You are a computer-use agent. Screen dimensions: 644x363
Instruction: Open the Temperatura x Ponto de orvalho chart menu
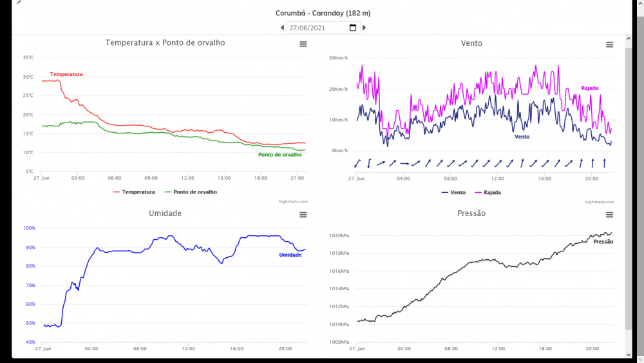(x=303, y=44)
